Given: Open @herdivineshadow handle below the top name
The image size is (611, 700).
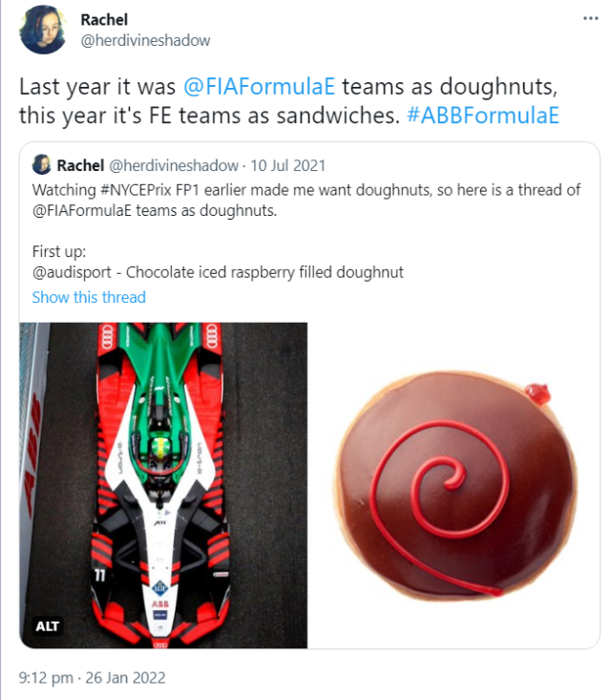Looking at the screenshot, I should (x=145, y=40).
